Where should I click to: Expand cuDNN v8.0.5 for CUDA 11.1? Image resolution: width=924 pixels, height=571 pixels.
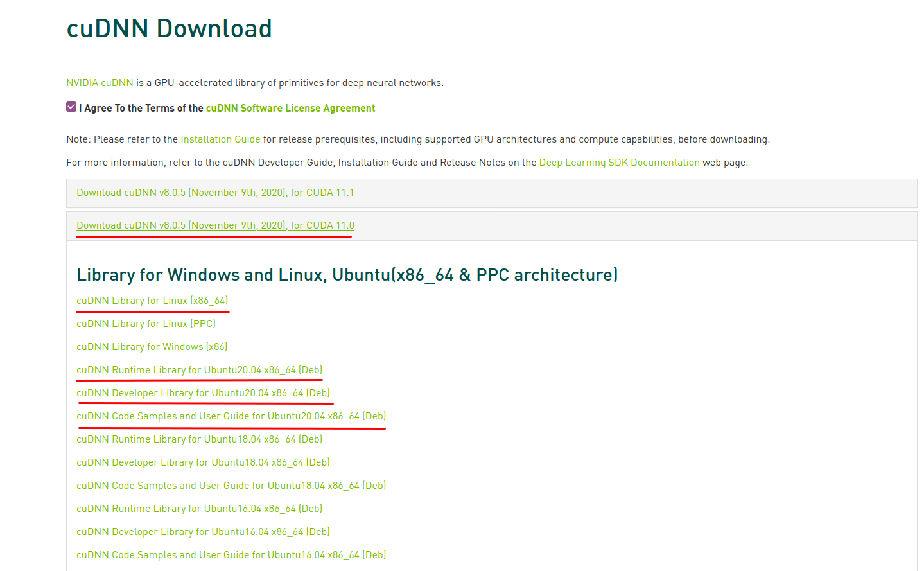click(x=215, y=193)
